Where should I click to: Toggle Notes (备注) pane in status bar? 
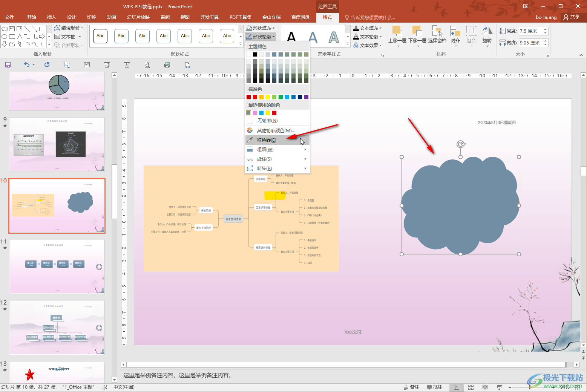pyautogui.click(x=412, y=387)
